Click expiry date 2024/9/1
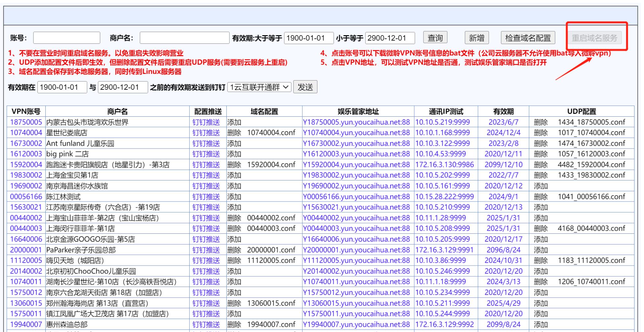The width and height of the screenshot is (644, 332). tap(503, 197)
